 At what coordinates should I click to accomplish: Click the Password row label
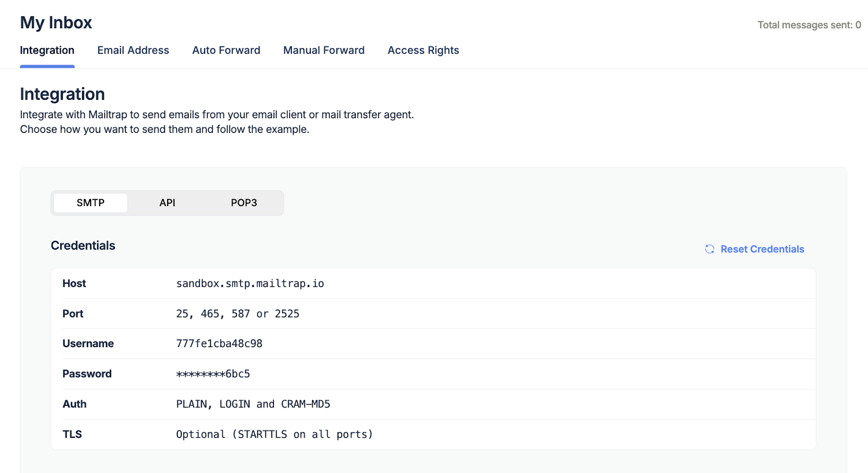click(x=87, y=374)
